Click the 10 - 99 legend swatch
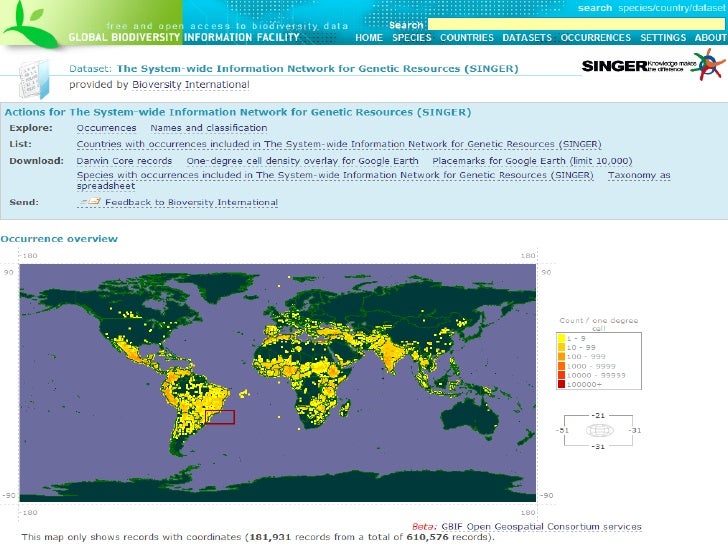Image resolution: width=728 pixels, height=546 pixels. click(561, 347)
